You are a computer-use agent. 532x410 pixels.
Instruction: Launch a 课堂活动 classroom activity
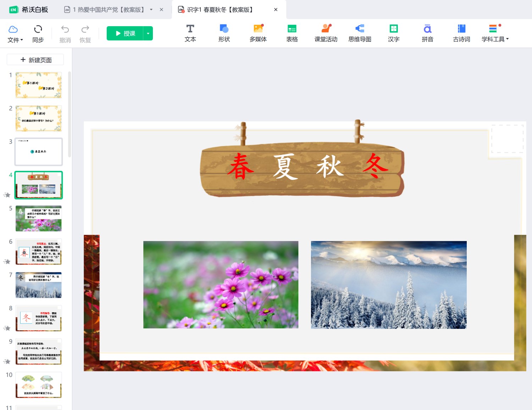click(x=326, y=33)
